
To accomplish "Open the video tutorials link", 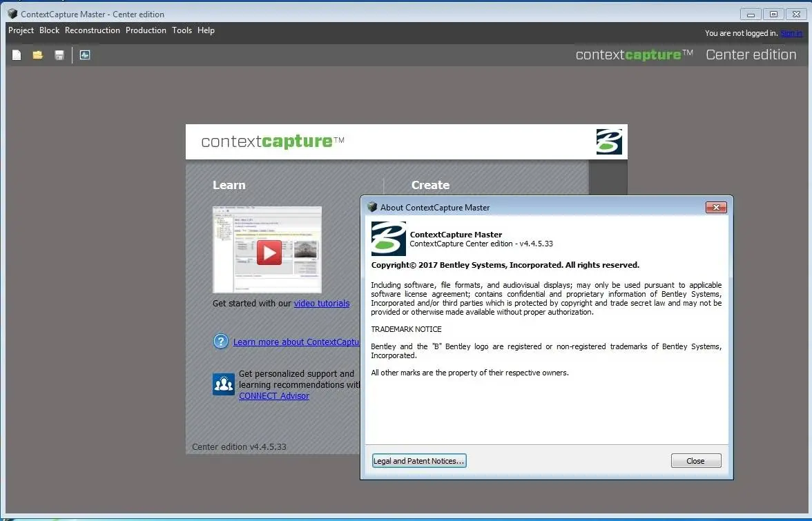I will pos(322,303).
